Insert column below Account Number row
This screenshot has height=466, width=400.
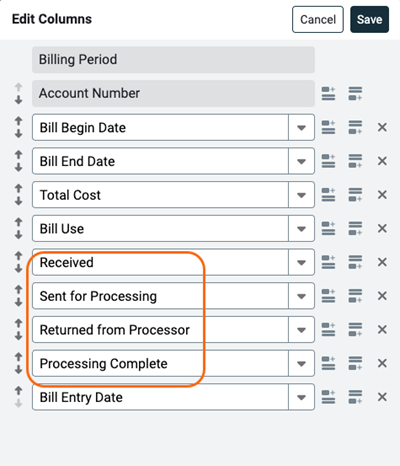[x=355, y=93]
